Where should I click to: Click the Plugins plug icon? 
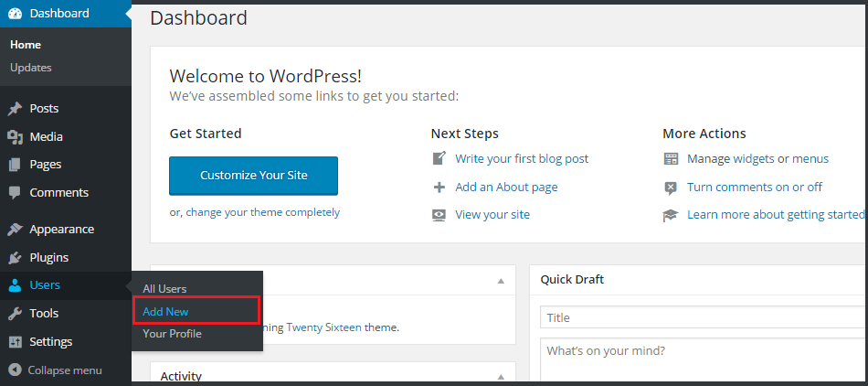[x=15, y=258]
